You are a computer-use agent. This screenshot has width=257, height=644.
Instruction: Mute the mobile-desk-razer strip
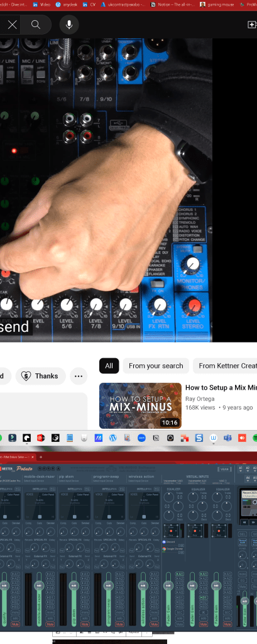pos(50,624)
